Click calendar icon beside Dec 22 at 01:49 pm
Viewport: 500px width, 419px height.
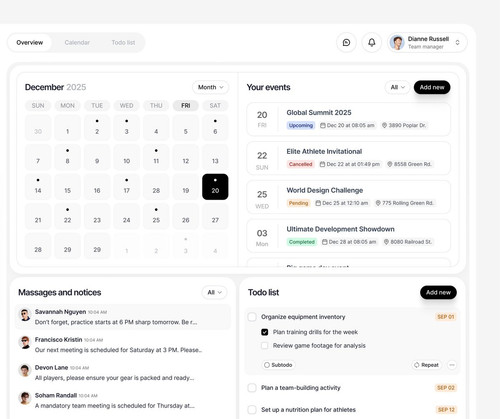322,164
